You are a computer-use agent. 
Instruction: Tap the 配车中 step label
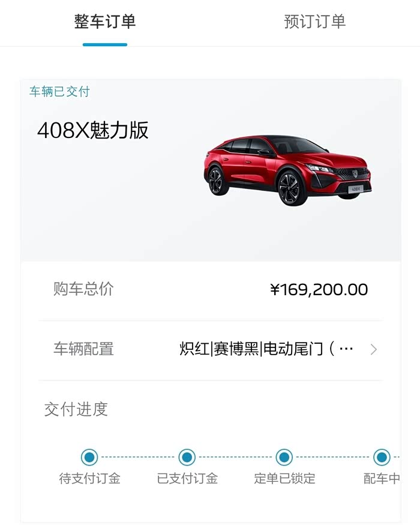tap(382, 478)
